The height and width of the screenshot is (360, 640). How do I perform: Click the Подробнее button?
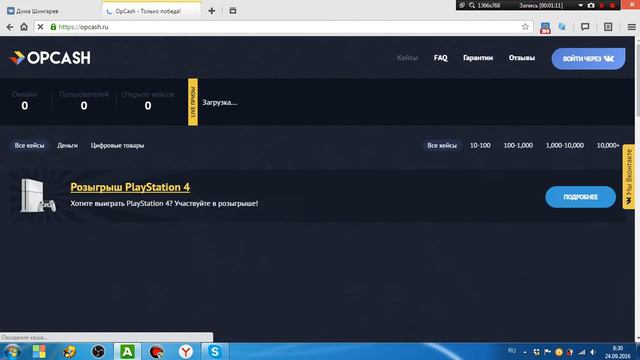point(580,197)
